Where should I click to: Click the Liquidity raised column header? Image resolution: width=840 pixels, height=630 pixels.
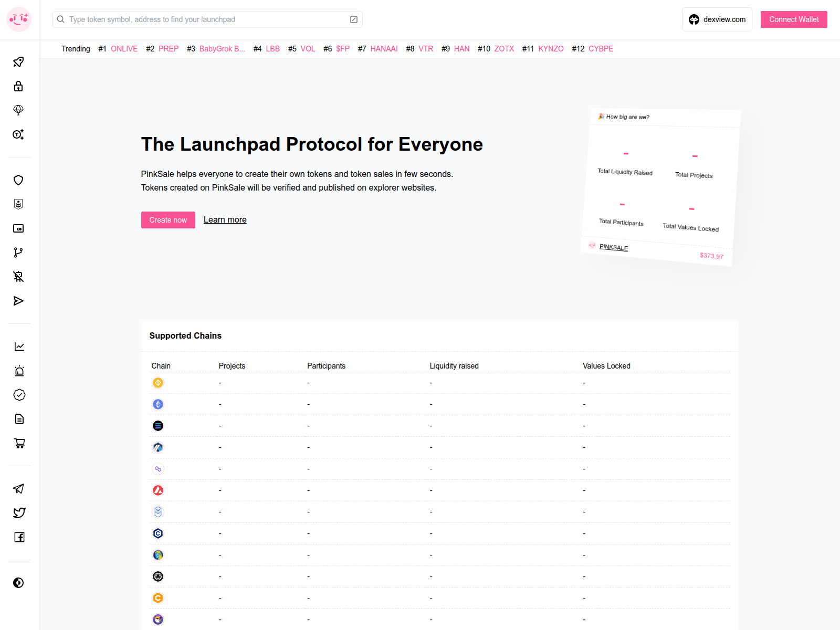[454, 366]
